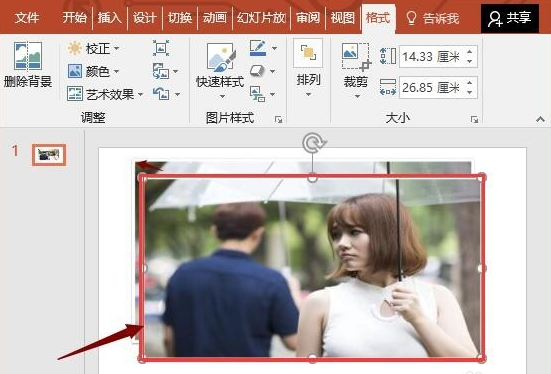The width and height of the screenshot is (551, 374).
Task: Click the Crop (裁剪) tool
Action: 356,64
